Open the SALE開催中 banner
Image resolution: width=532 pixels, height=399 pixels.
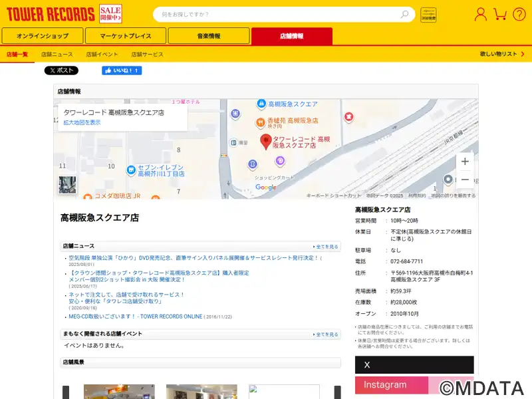[110, 14]
